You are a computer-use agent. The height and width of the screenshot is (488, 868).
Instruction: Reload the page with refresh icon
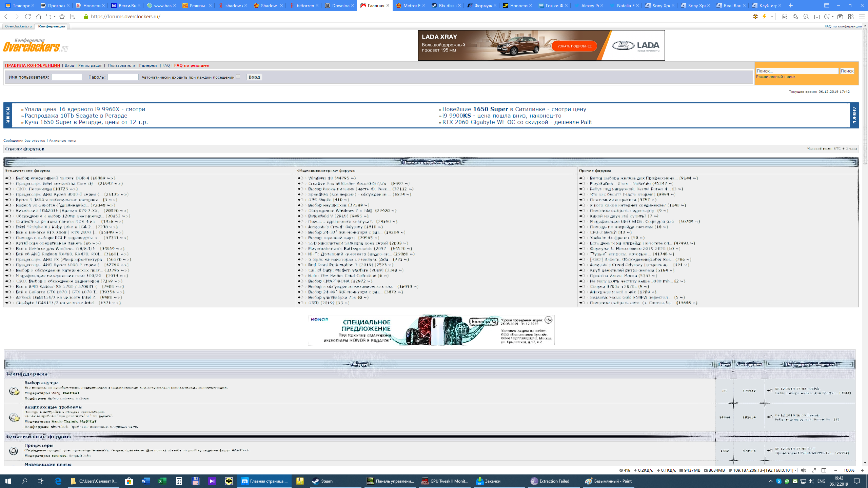click(x=28, y=17)
